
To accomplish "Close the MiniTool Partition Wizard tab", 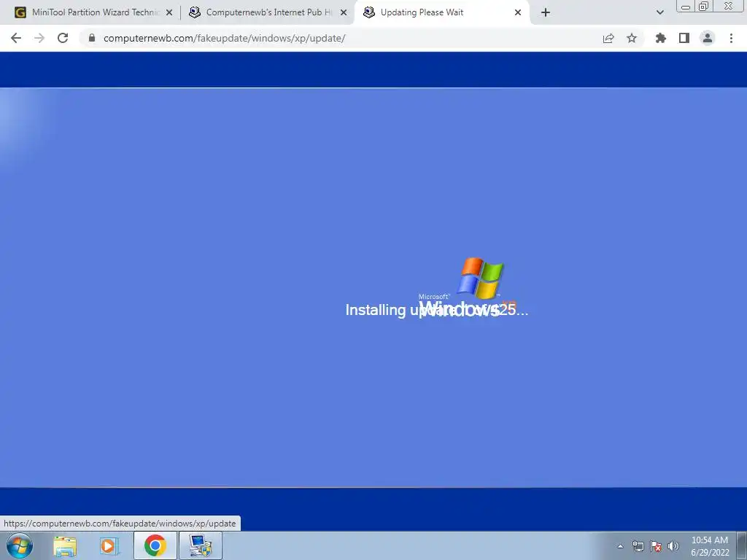I will [x=169, y=12].
